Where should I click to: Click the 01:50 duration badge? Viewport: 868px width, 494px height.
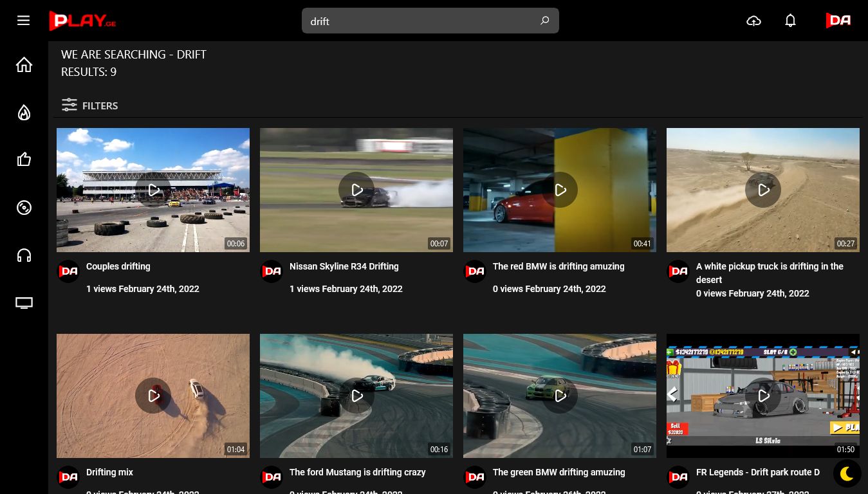845,450
